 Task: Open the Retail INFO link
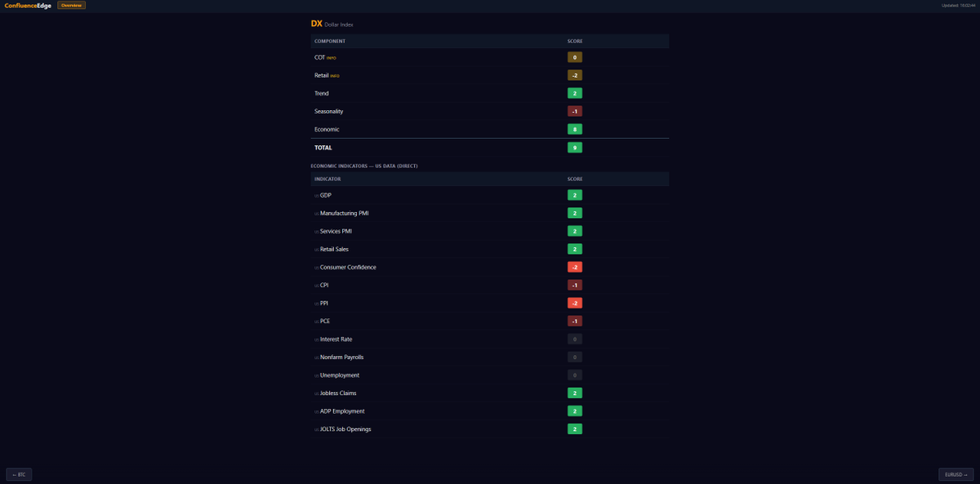[335, 76]
